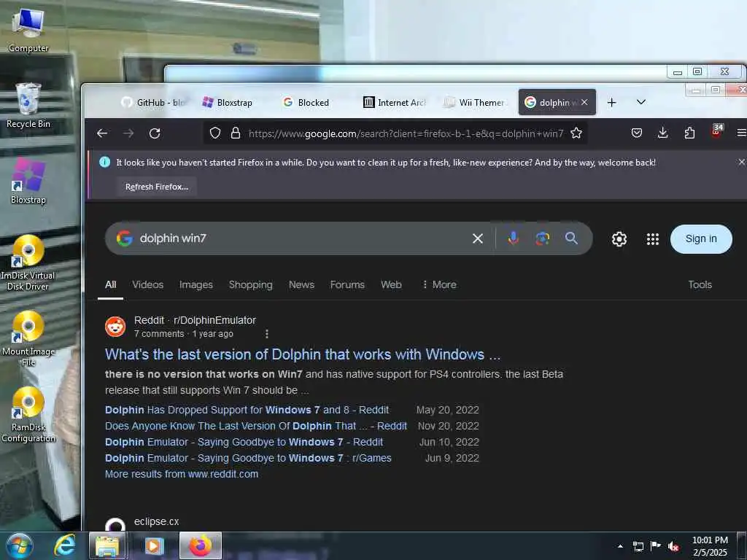Open the Firefox downloads panel

click(662, 133)
